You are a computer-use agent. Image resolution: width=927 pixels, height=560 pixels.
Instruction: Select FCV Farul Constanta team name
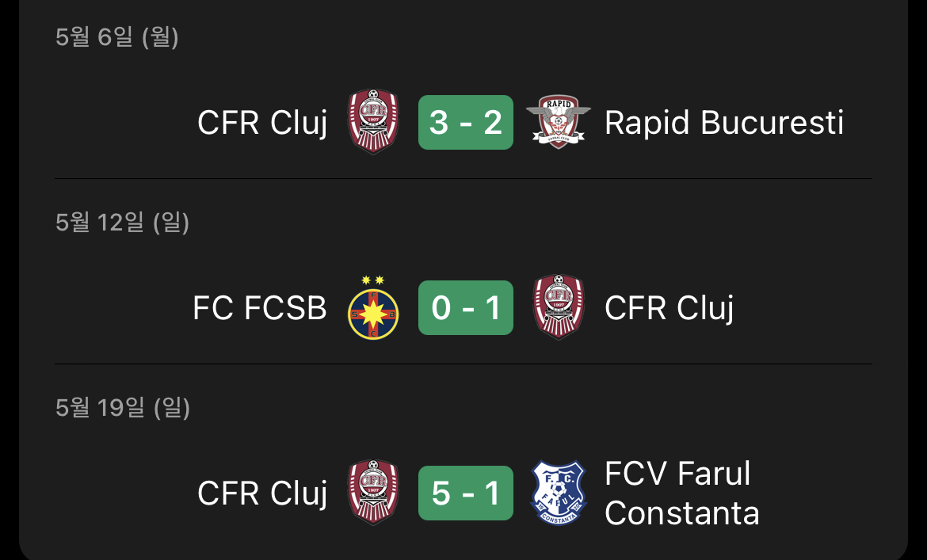coord(681,493)
